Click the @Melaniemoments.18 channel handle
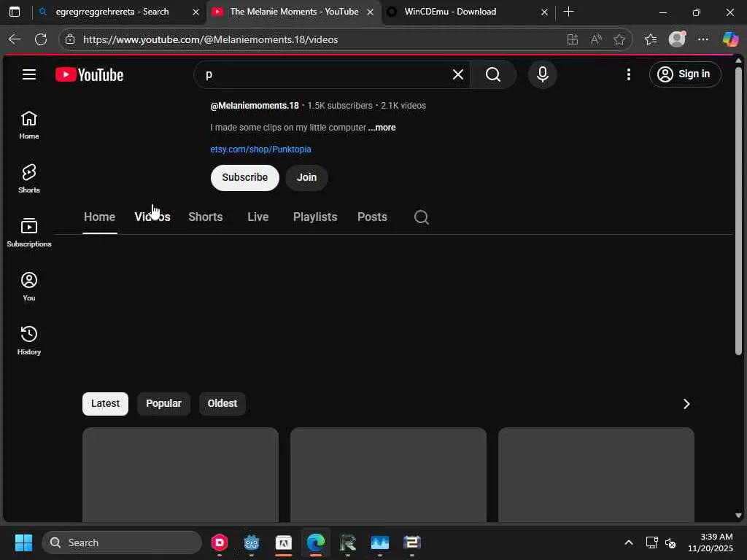Screen dimensions: 747x560 255,106
